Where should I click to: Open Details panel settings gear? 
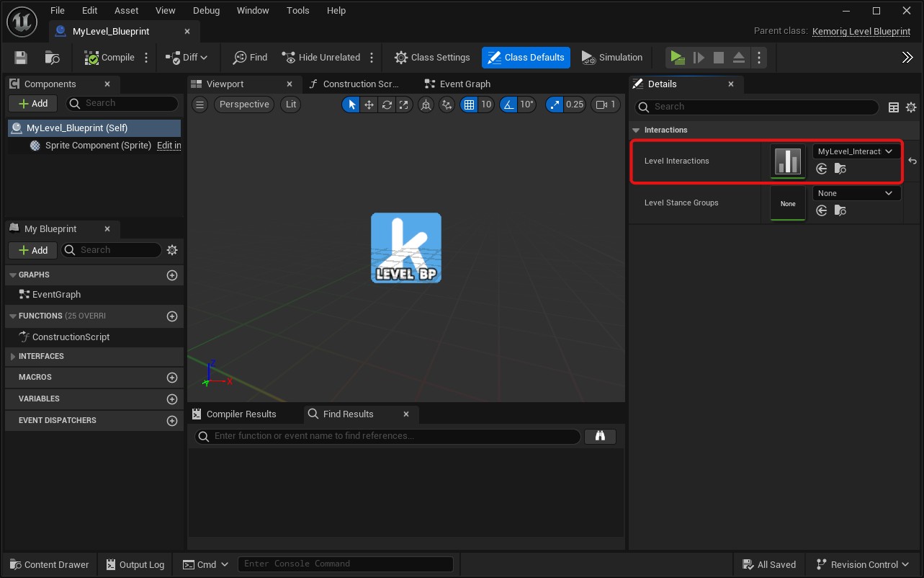tap(911, 107)
